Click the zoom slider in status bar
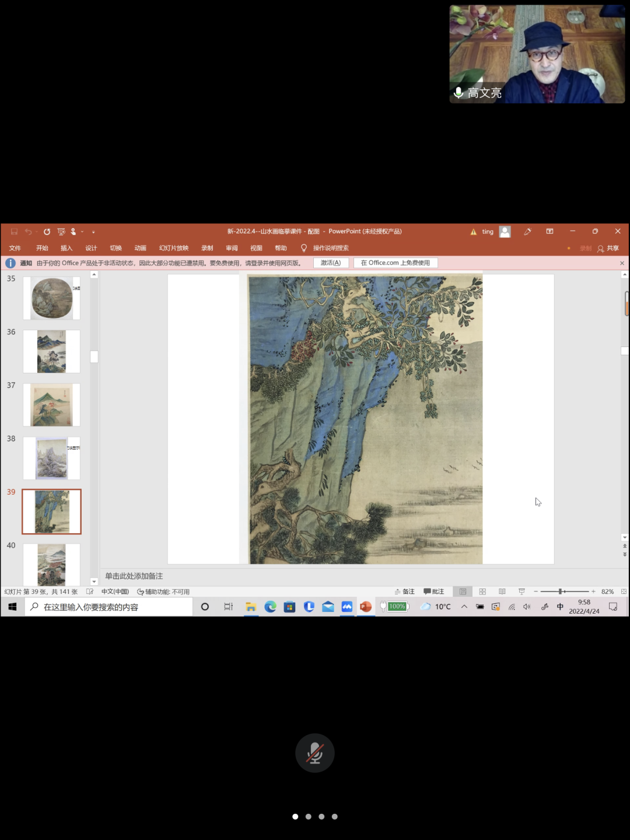 click(x=564, y=591)
